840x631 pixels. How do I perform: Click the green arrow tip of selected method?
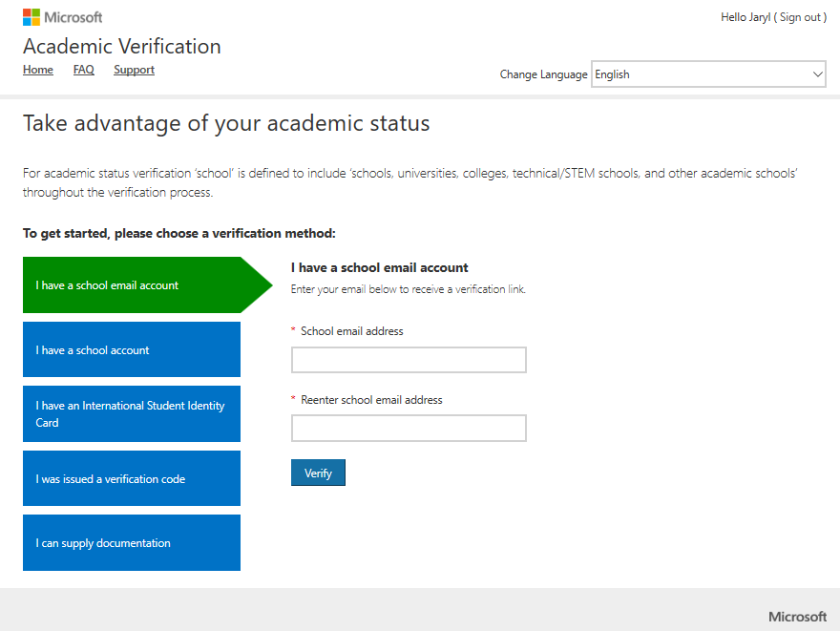(256, 285)
